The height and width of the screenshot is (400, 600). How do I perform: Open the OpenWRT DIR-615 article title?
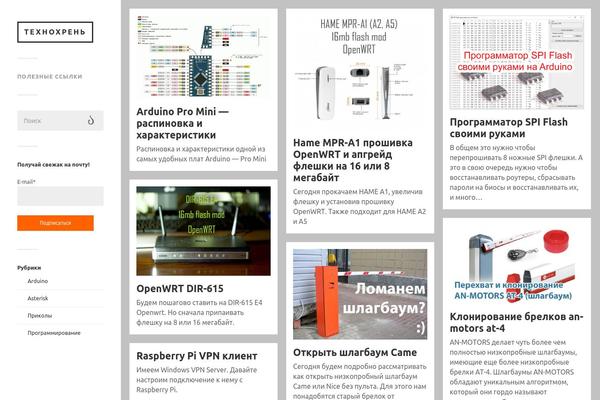pyautogui.click(x=180, y=289)
